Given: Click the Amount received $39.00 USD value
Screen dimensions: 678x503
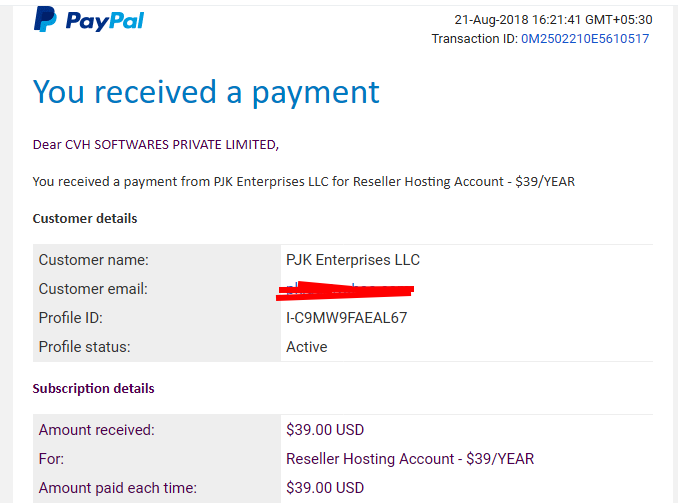Looking at the screenshot, I should pos(325,430).
